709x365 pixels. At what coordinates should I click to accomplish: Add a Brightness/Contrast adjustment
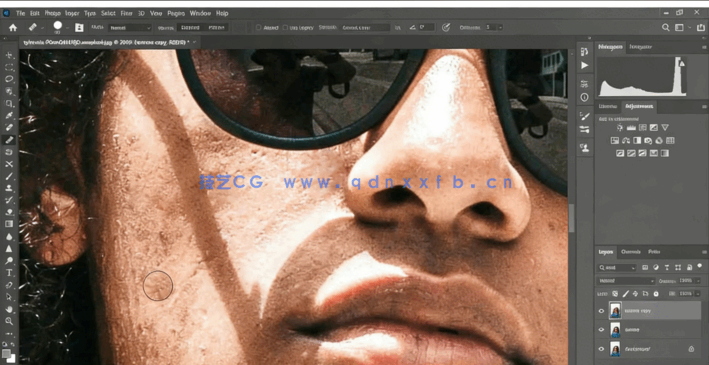(x=620, y=128)
